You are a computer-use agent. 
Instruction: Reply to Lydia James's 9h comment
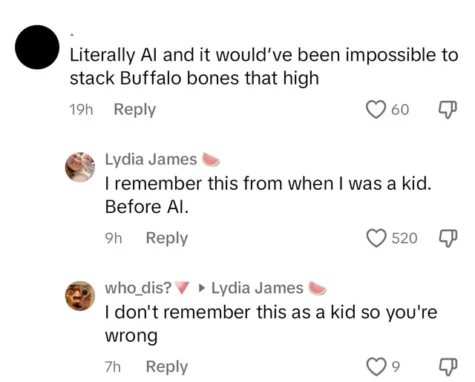167,239
